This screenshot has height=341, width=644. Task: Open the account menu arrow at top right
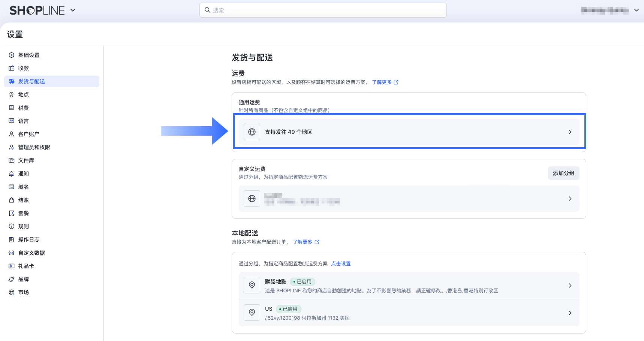[636, 10]
